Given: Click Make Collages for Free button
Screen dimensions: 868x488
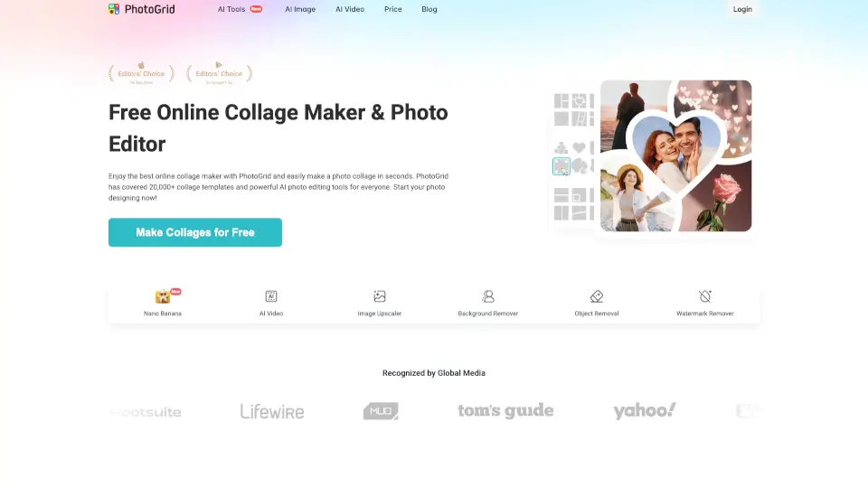Looking at the screenshot, I should (x=195, y=232).
